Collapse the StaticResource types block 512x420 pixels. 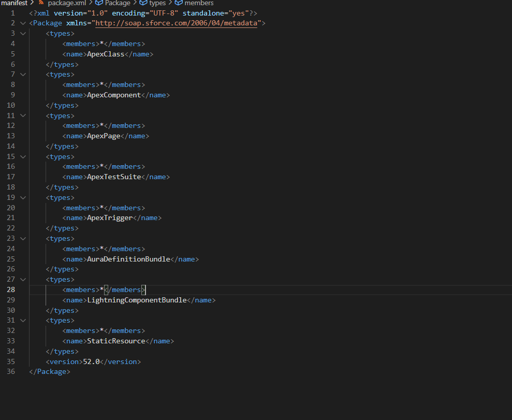(23, 320)
